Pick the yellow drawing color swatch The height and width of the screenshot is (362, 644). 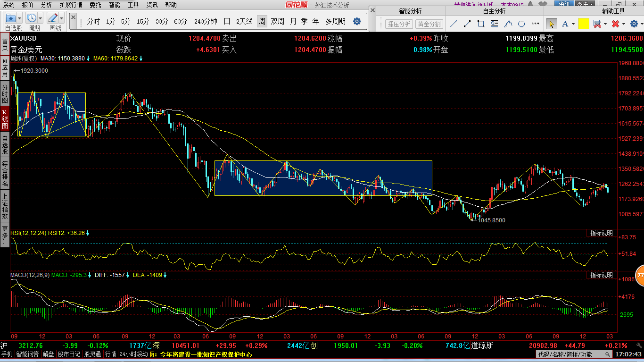point(584,24)
